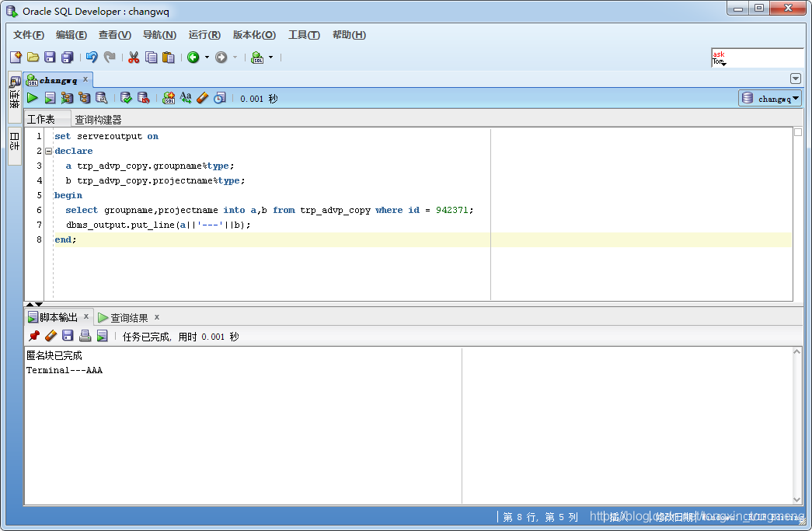Click the output scrollbar down arrow

tap(797, 499)
